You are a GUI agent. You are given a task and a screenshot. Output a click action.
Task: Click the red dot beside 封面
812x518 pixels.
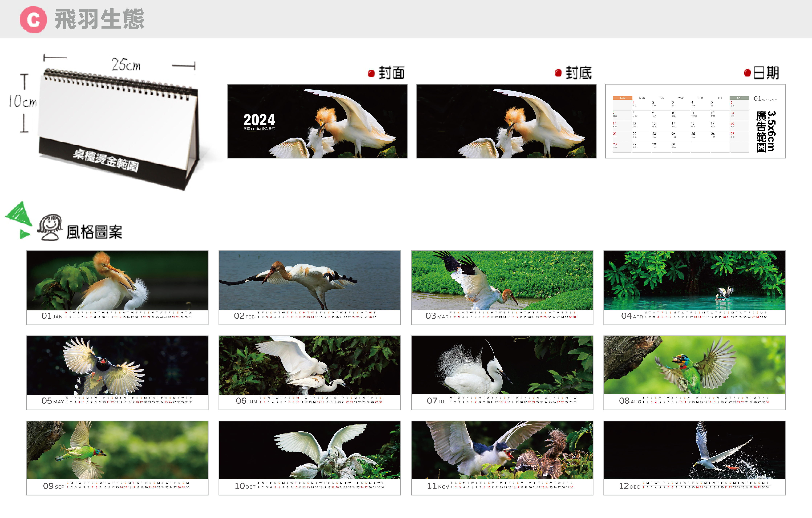click(x=371, y=73)
